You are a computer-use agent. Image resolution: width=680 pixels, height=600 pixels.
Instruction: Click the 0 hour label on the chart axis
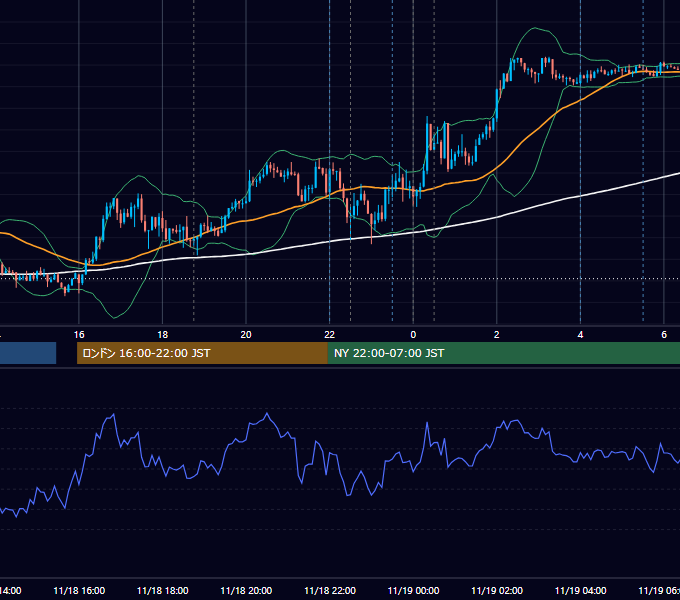[x=413, y=335]
